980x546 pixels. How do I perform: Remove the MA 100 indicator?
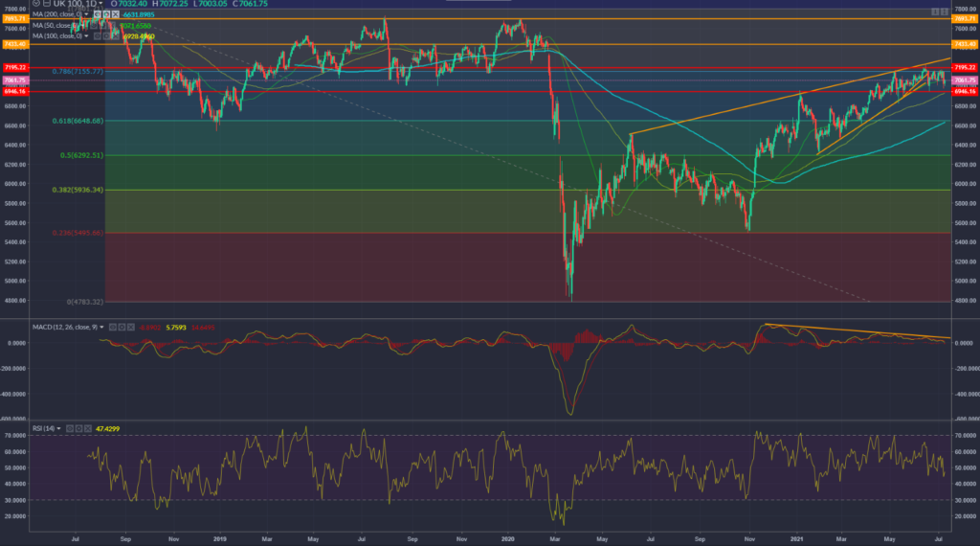click(115, 36)
